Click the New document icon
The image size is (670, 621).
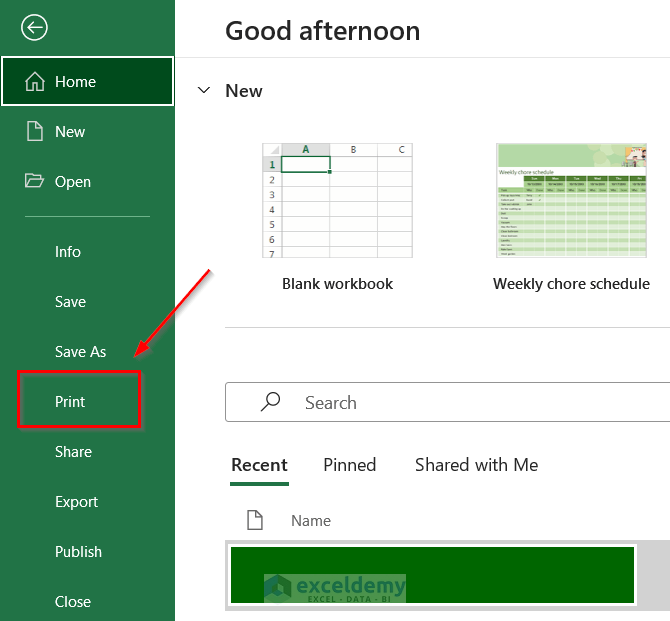coord(35,132)
